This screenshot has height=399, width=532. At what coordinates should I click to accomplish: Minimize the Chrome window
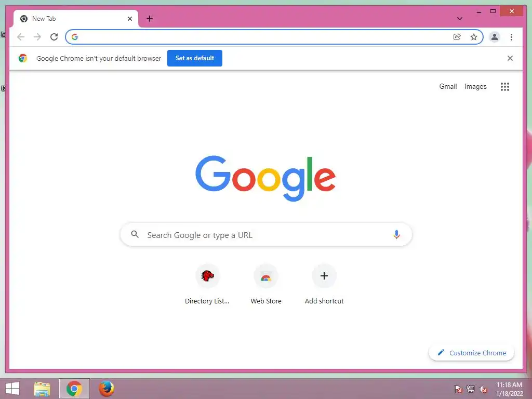click(478, 11)
